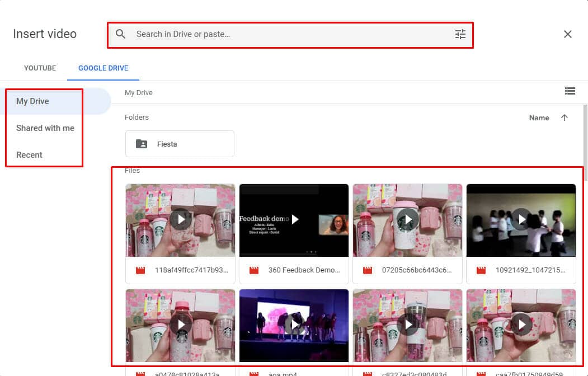Open search filter options icon

coord(460,34)
